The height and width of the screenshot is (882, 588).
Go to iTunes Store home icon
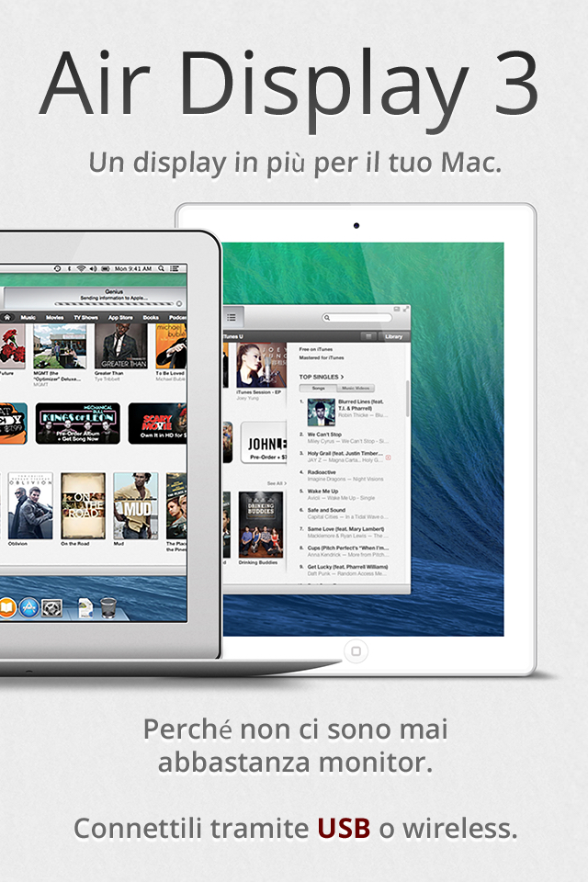tap(7, 317)
